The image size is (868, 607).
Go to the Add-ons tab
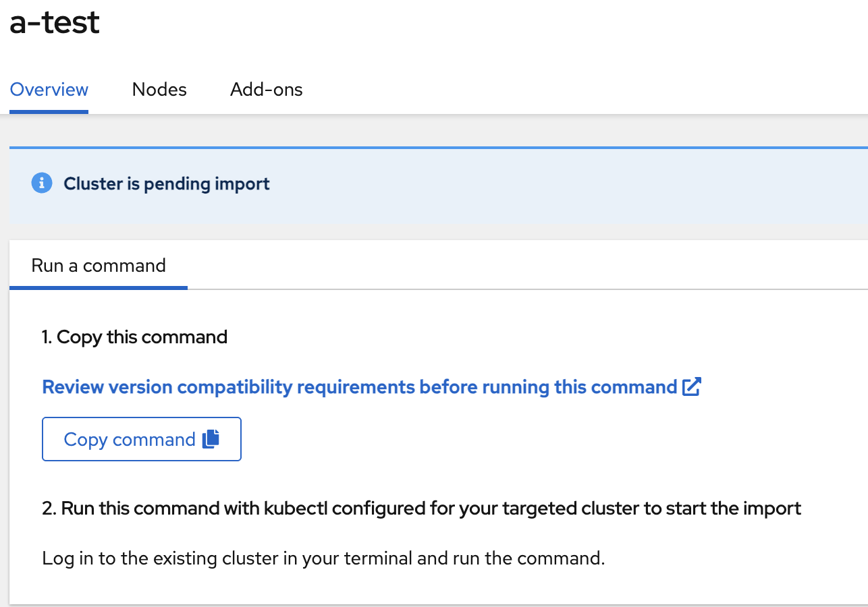pos(266,90)
